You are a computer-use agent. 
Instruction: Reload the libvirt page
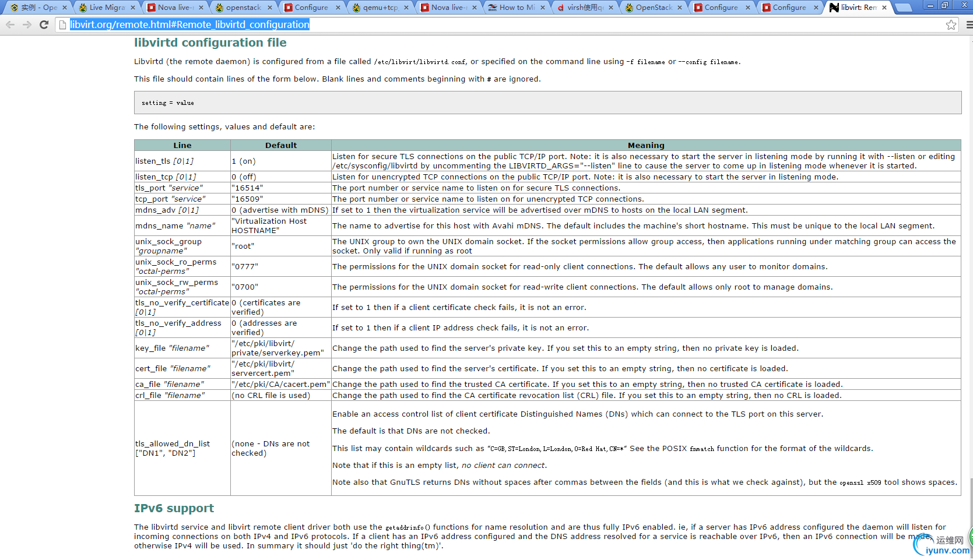click(44, 24)
